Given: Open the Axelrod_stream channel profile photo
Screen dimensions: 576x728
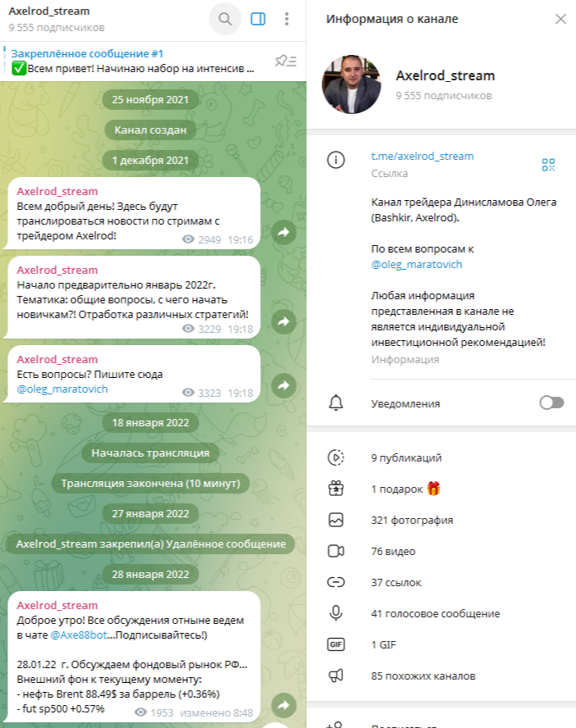Looking at the screenshot, I should point(351,84).
